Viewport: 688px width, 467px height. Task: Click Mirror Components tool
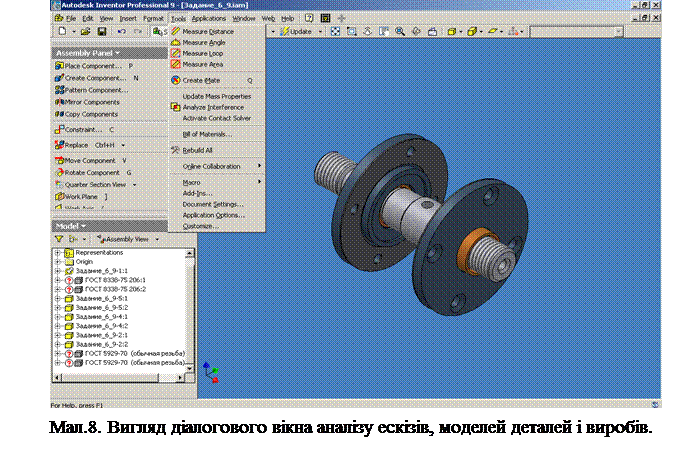point(87,102)
